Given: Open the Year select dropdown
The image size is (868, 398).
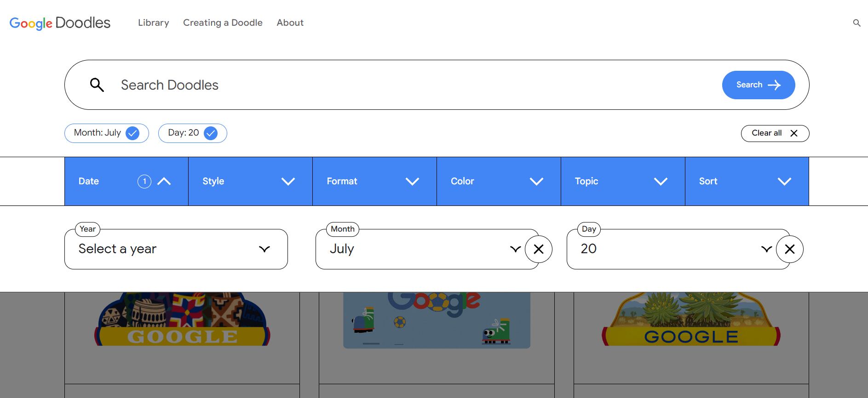Looking at the screenshot, I should point(176,249).
